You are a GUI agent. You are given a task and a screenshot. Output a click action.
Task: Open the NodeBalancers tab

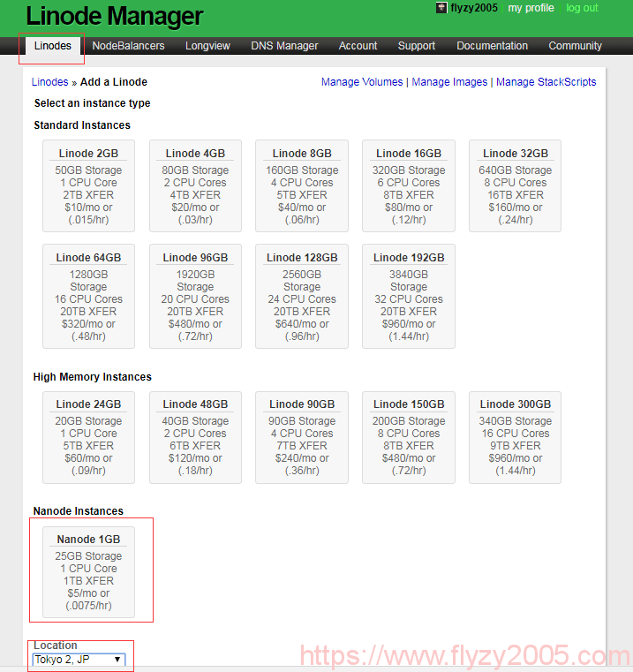coord(128,46)
